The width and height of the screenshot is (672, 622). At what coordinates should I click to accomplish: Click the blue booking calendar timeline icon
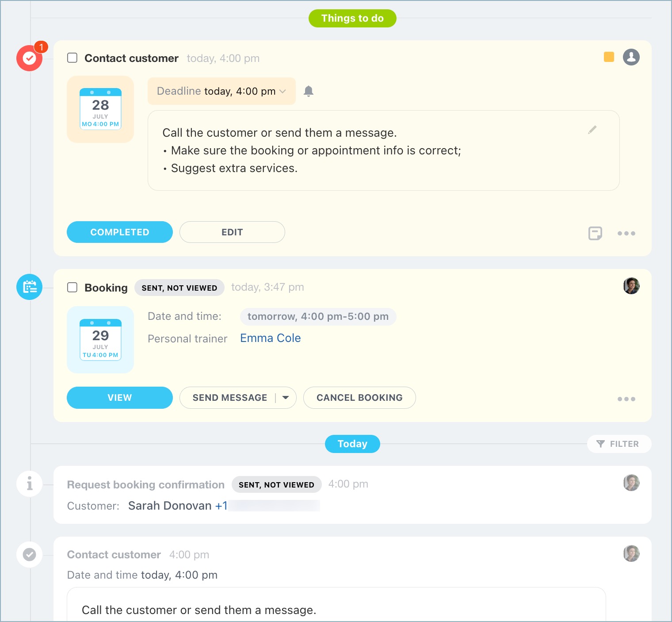[x=29, y=287]
